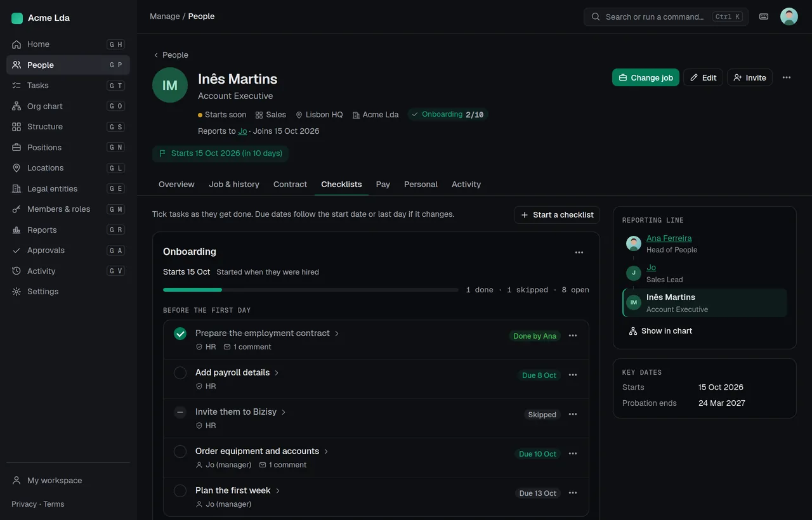The width and height of the screenshot is (812, 520).
Task: Click the Org chart icon in sidebar
Action: click(x=16, y=106)
